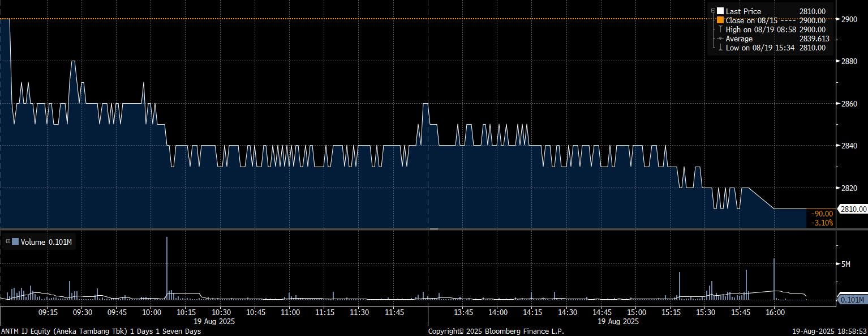This screenshot has height=336, width=868.
Task: Click the Volume legend label
Action: [33, 242]
